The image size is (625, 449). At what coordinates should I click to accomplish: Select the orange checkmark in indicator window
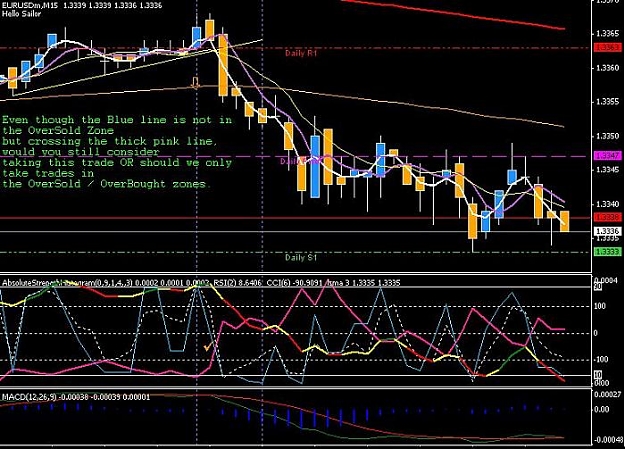click(x=207, y=347)
